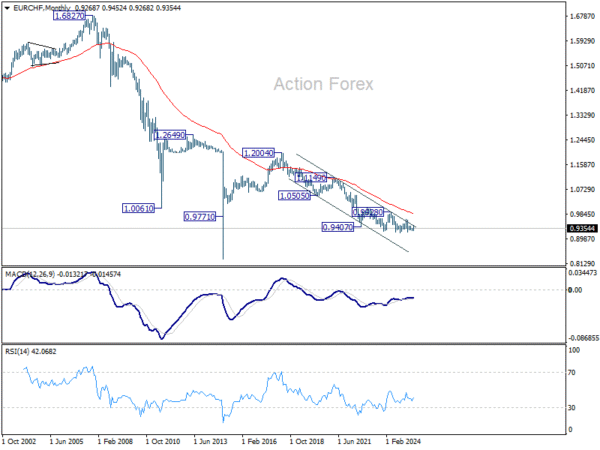Viewport: 600px width, 450px height.
Task: Select the 0.94070 price label
Action: (338, 227)
